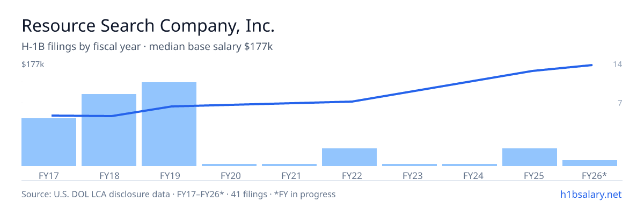Viewport: 644px width, 215px height.
Task: Click the source DOL LCA footnote
Action: point(178,194)
